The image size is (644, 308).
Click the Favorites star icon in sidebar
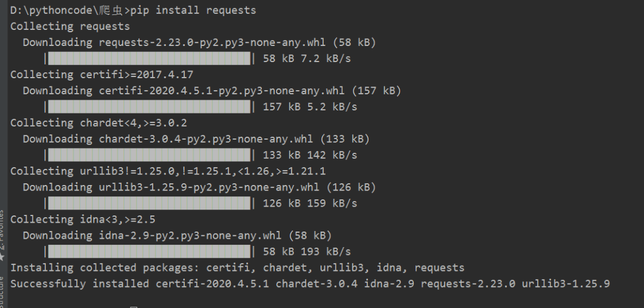click(x=2, y=257)
